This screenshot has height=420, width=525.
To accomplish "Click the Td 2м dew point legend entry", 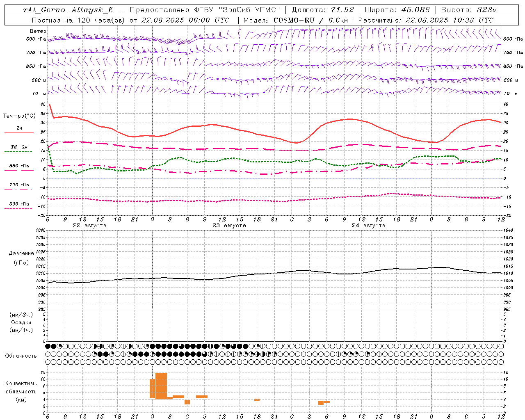I will (19, 147).
